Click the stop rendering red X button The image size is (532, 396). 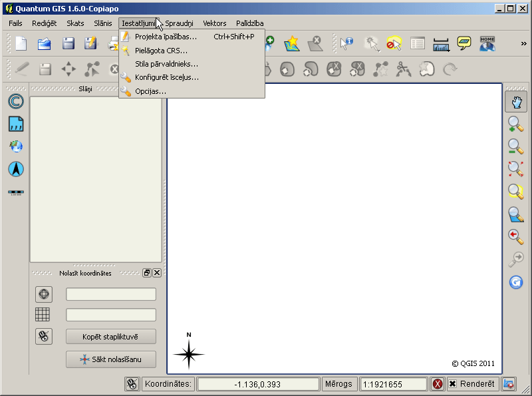[x=438, y=384]
